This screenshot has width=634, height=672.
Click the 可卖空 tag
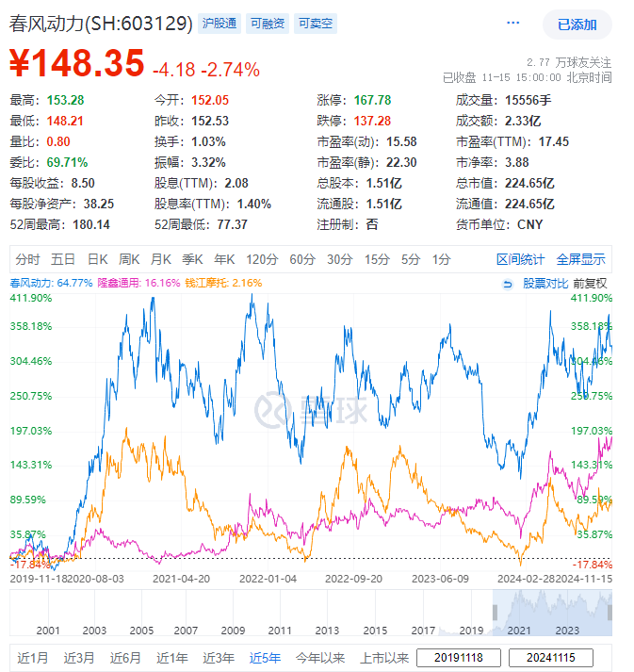316,24
